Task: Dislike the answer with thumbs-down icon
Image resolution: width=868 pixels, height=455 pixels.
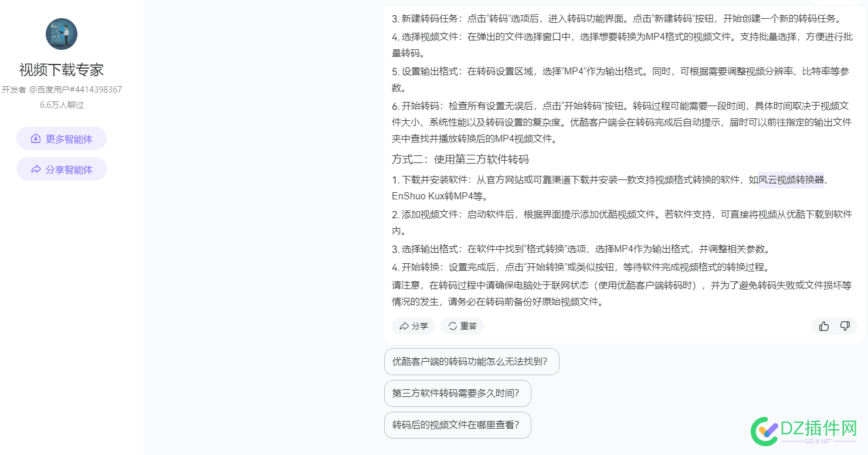Action: 845,326
